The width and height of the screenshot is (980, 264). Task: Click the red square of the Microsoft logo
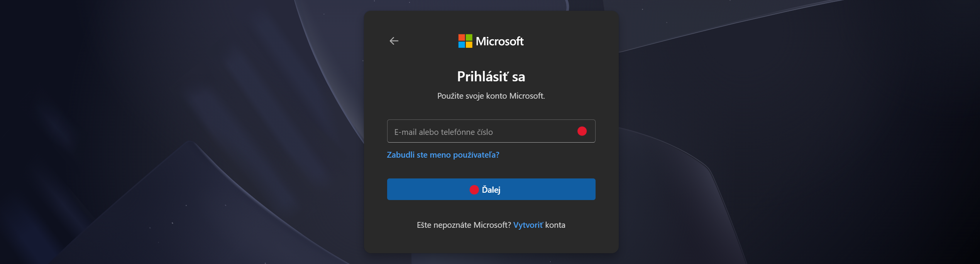pos(462,37)
